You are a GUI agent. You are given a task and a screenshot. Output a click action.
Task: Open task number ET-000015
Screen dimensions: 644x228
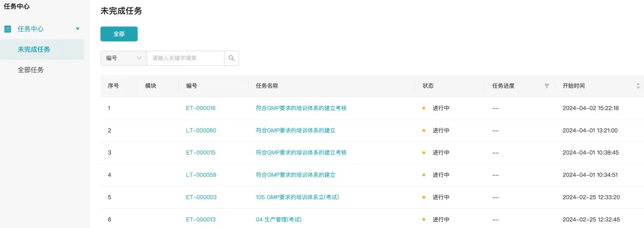click(201, 152)
